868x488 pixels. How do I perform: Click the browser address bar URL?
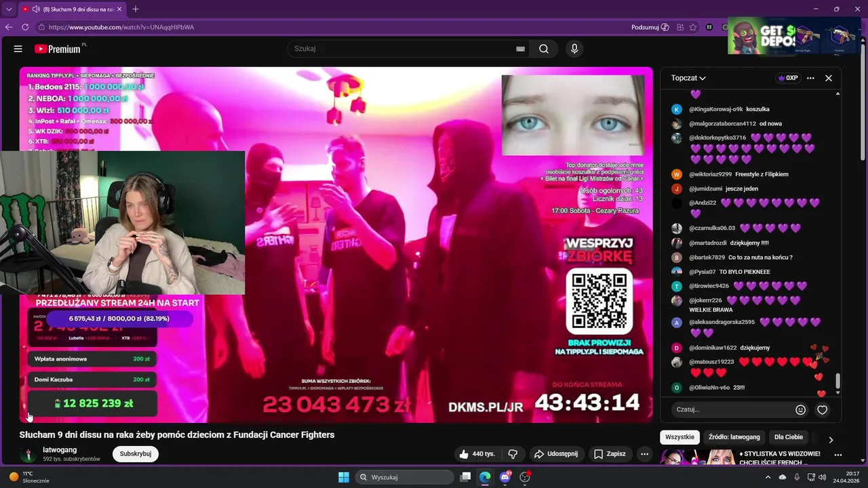point(121,27)
